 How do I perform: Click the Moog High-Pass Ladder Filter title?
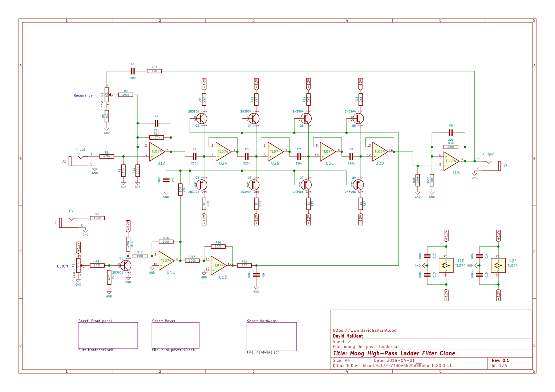click(394, 354)
